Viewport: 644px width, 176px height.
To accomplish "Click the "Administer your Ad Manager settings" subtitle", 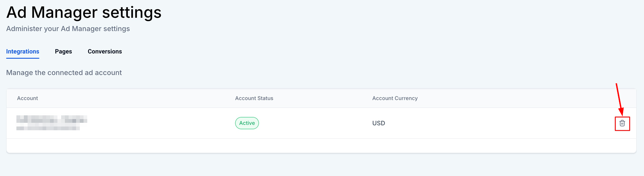I will point(68,29).
